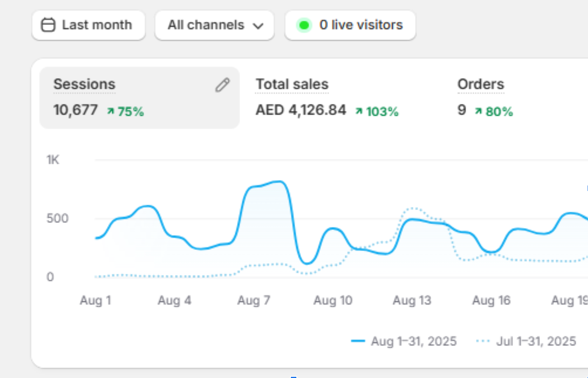Click the solid blue line legend marker
The width and height of the screenshot is (588, 378).
[358, 341]
